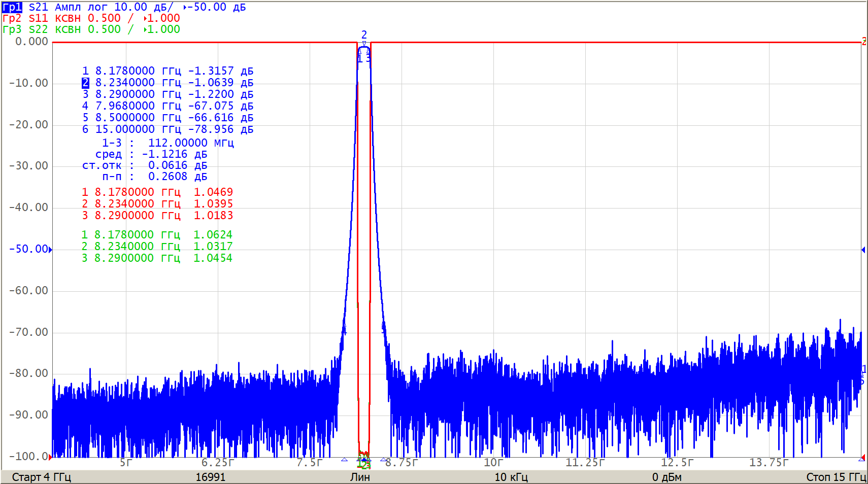Click the 0 дБм power level field
Screen dimensions: 868x484
pyautogui.click(x=666, y=477)
